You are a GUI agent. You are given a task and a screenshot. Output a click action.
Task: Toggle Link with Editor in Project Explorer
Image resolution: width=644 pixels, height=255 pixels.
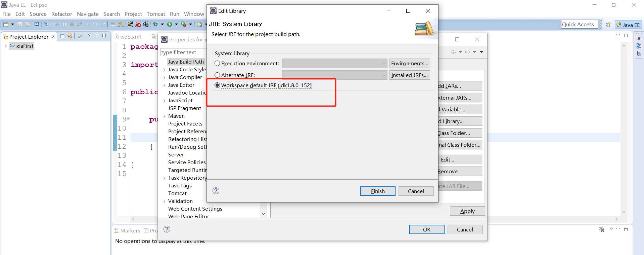click(70, 36)
